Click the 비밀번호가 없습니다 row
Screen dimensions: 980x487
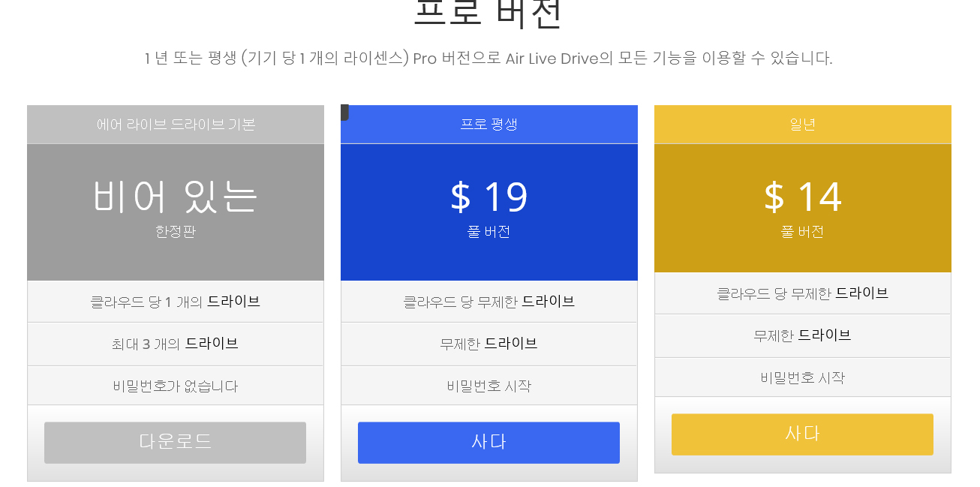point(176,386)
